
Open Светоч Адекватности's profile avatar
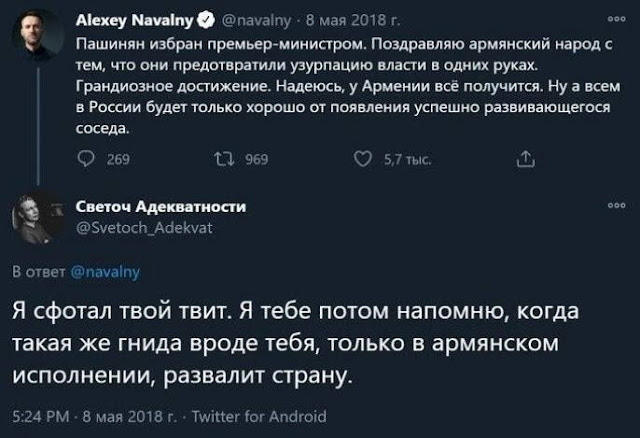click(x=37, y=215)
